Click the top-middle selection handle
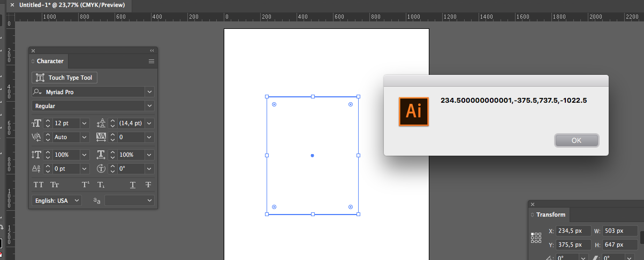This screenshot has width=644, height=260. 313,97
